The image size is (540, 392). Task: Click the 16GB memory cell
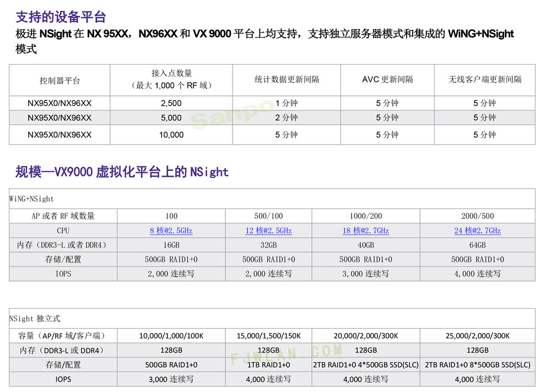pyautogui.click(x=171, y=245)
